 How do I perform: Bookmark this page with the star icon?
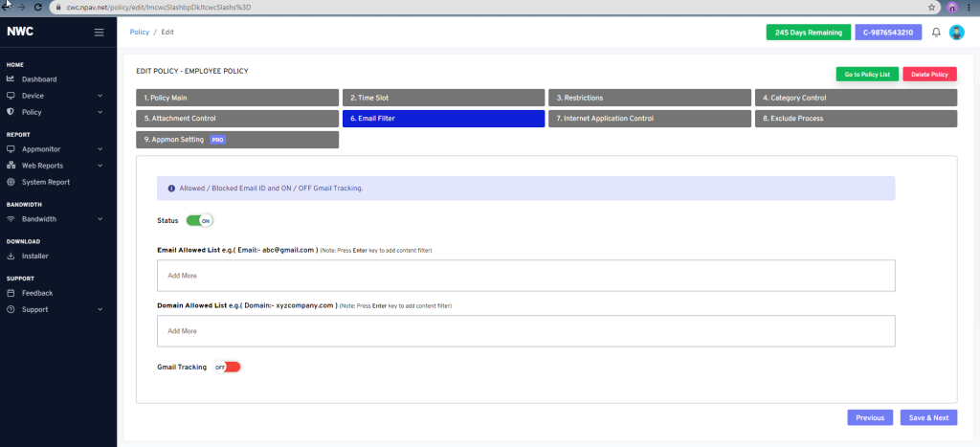[931, 7]
